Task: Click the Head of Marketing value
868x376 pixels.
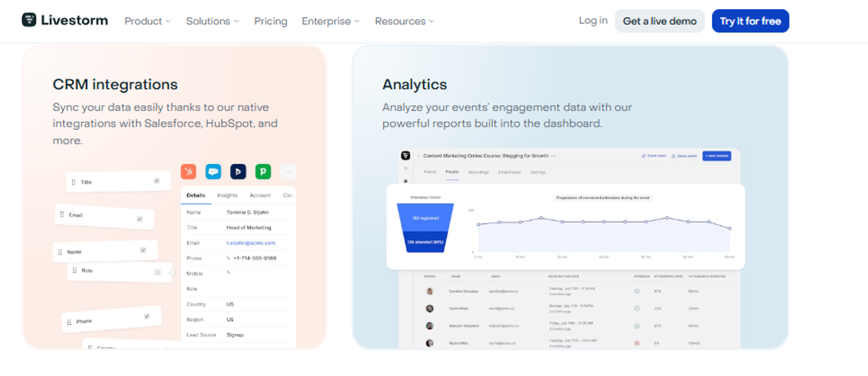Action: point(249,228)
